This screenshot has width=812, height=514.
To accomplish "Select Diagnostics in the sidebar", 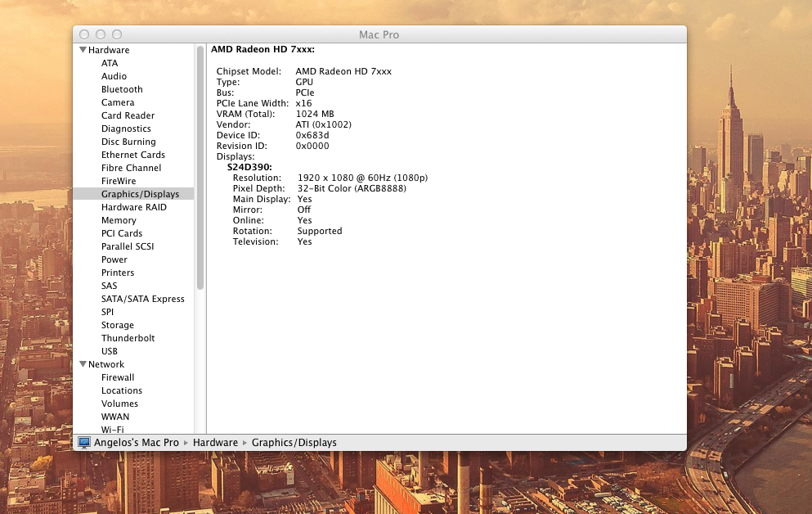I will click(127, 128).
